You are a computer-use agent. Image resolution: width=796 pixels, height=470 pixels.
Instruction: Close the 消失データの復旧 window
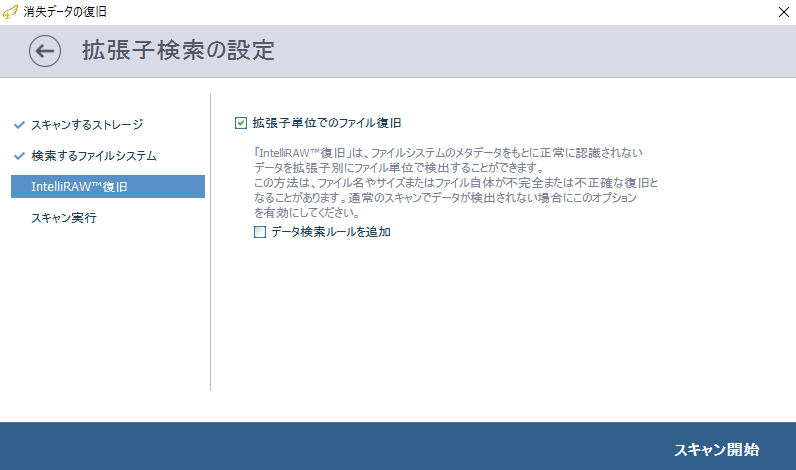pyautogui.click(x=784, y=12)
